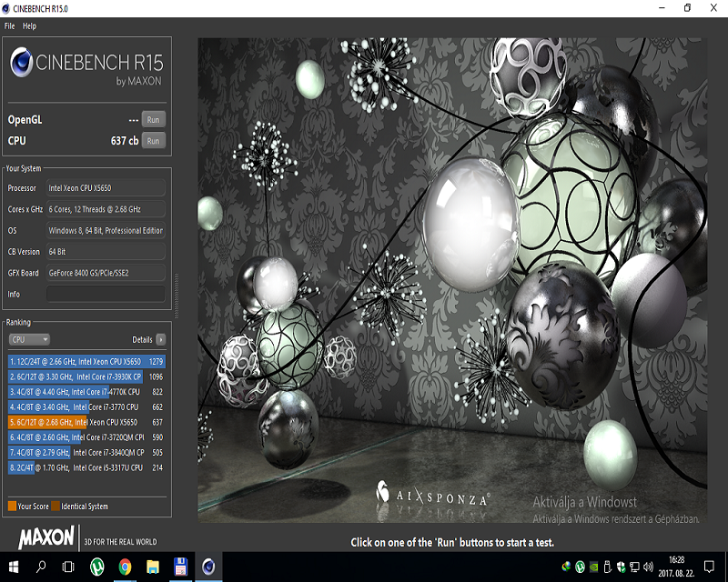Open the CPU ranking type dropdown
Screen dimensions: 728x582
29,340
